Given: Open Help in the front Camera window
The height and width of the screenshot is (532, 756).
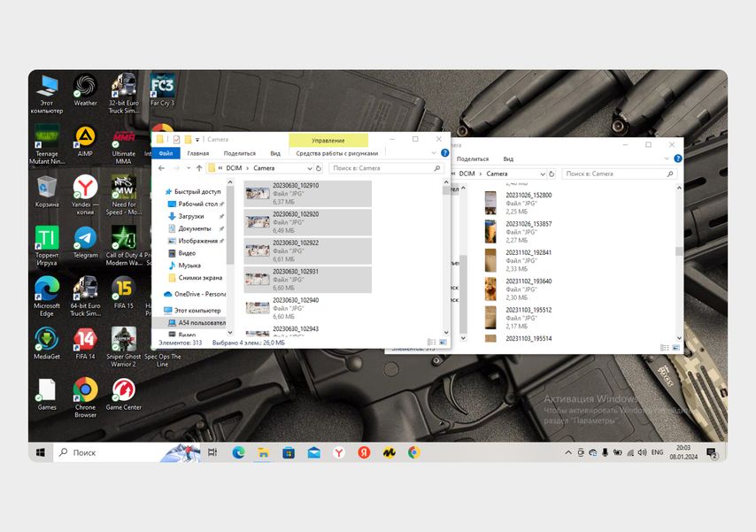Looking at the screenshot, I should (x=444, y=153).
